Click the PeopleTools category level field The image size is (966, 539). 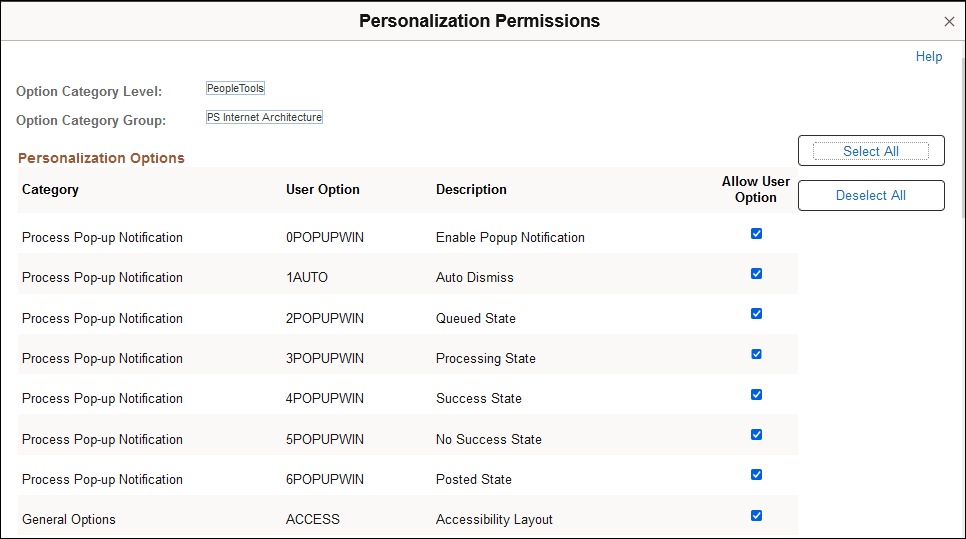[235, 89]
